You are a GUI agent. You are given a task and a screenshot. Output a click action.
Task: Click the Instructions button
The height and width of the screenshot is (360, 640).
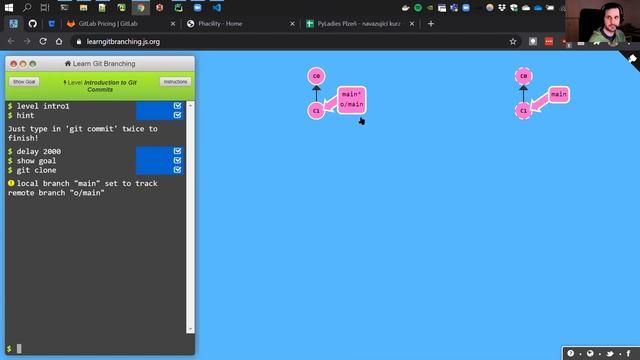176,82
